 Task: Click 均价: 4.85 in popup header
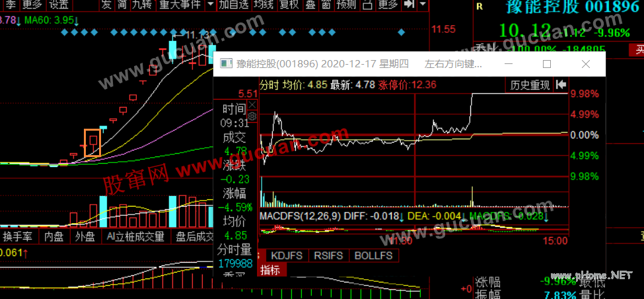click(x=305, y=85)
